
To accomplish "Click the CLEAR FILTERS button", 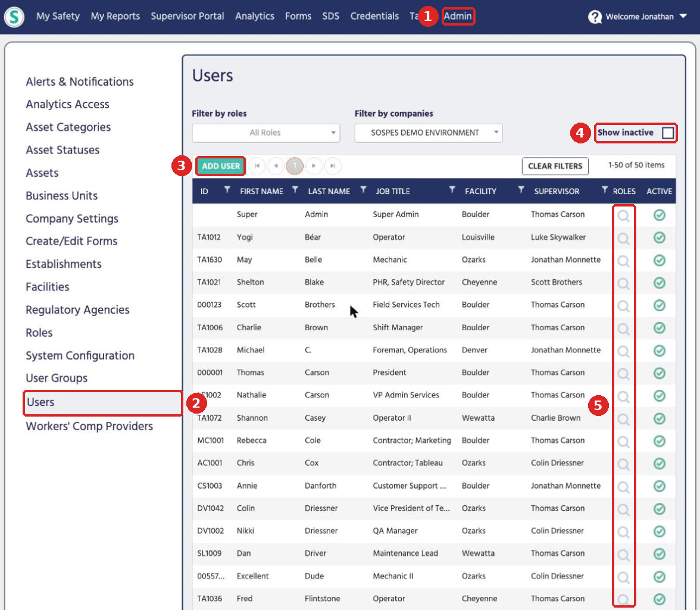I will coord(555,166).
